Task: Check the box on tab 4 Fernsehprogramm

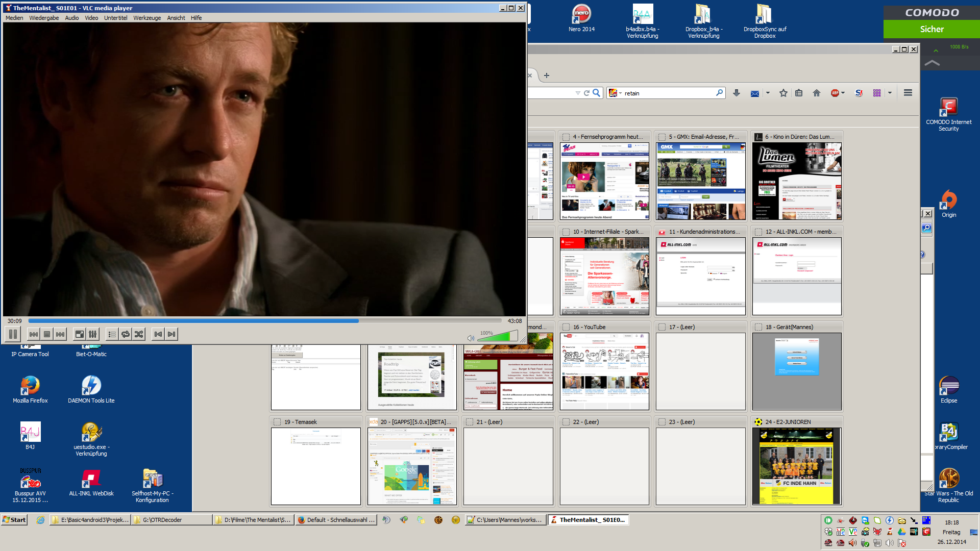Action: 566,137
